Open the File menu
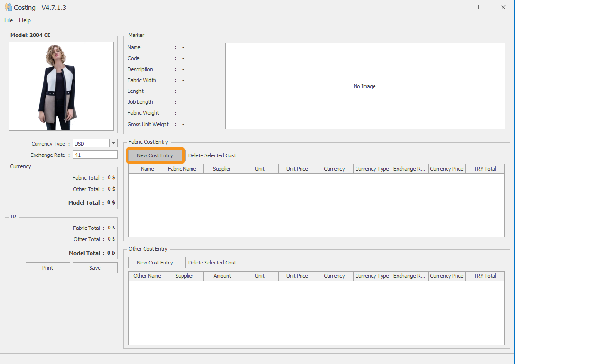Screen dimensions: 602x364 pos(9,20)
